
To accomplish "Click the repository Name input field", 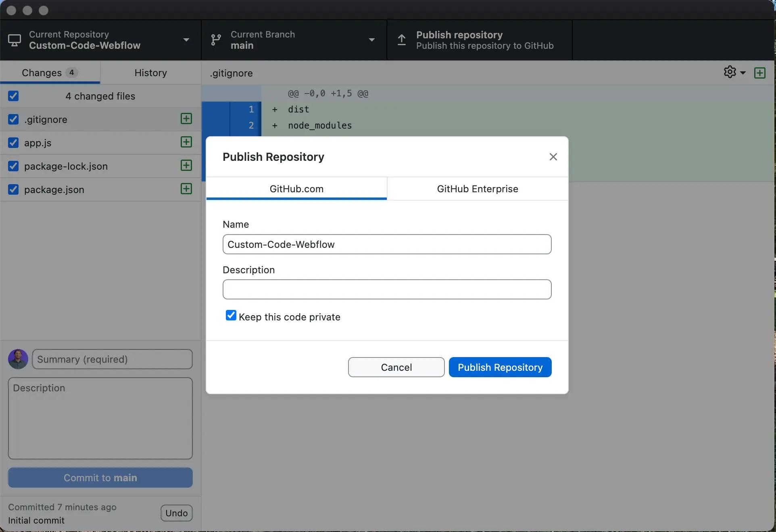I will [x=387, y=244].
